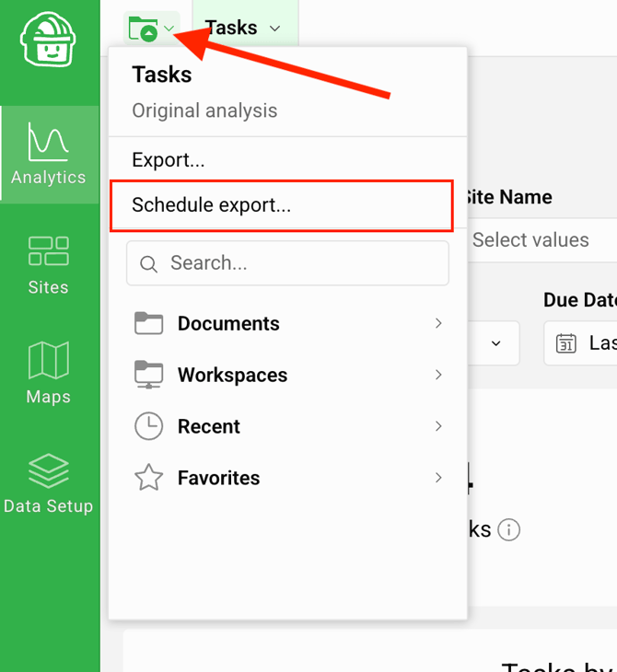
Task: Click the info icon beside task count
Action: point(508,530)
